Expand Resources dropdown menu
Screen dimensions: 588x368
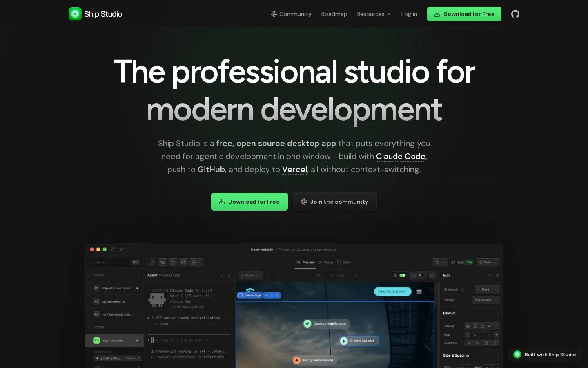tap(374, 14)
